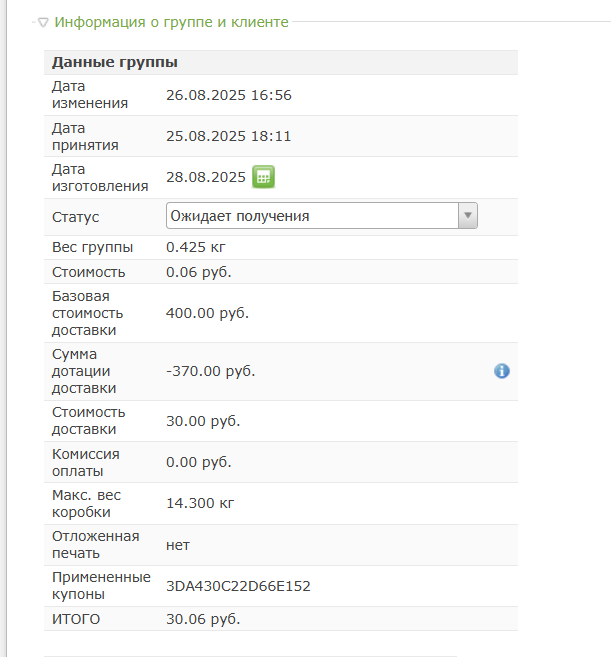The image size is (611, 657).
Task: Click production date value 28.08.2025
Action: tap(206, 177)
